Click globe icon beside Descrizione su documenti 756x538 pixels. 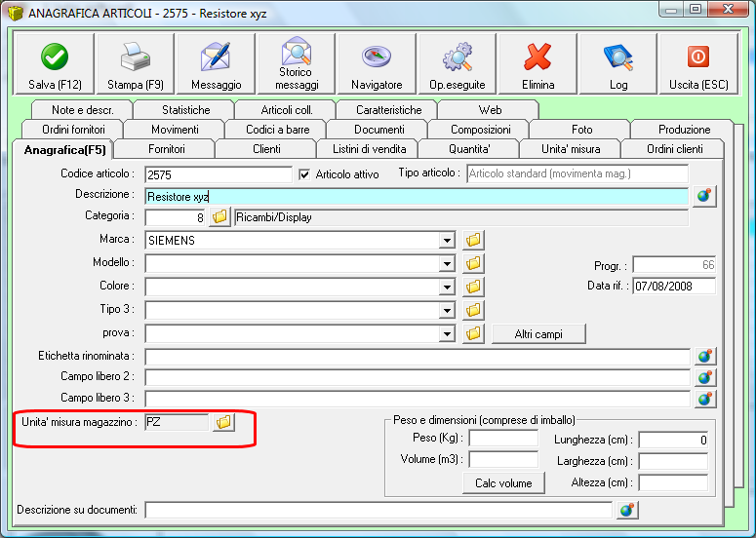(x=627, y=510)
